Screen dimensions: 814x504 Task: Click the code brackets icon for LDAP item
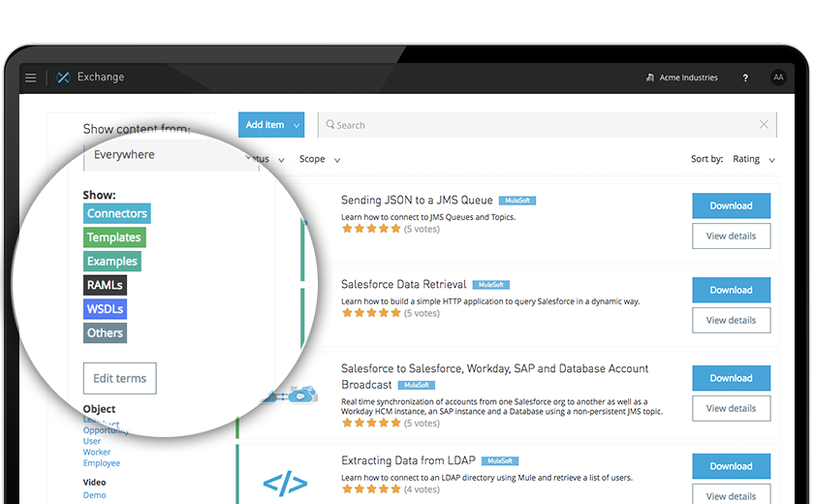tap(285, 484)
